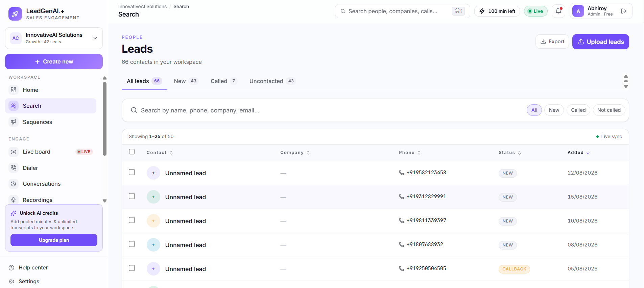
Task: Click avatar of lead added 22/08/2026
Action: click(153, 173)
